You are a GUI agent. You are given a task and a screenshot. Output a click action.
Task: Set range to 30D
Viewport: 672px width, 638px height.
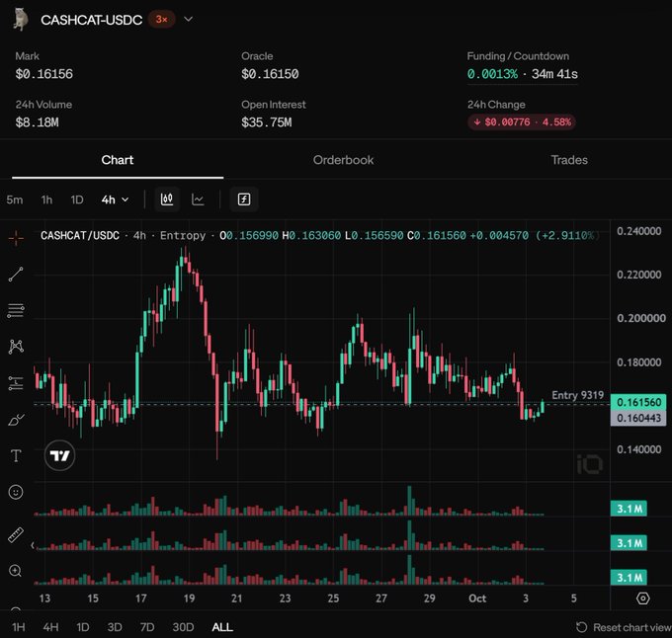(183, 627)
